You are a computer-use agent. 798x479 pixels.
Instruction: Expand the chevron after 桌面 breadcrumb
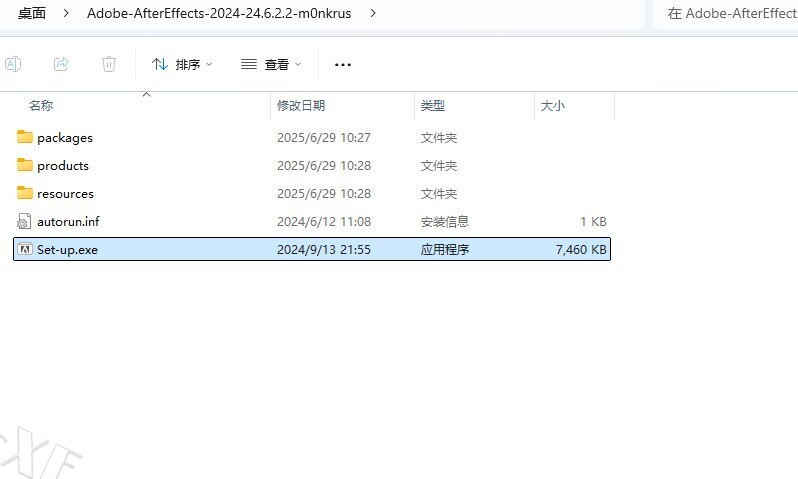pos(66,13)
